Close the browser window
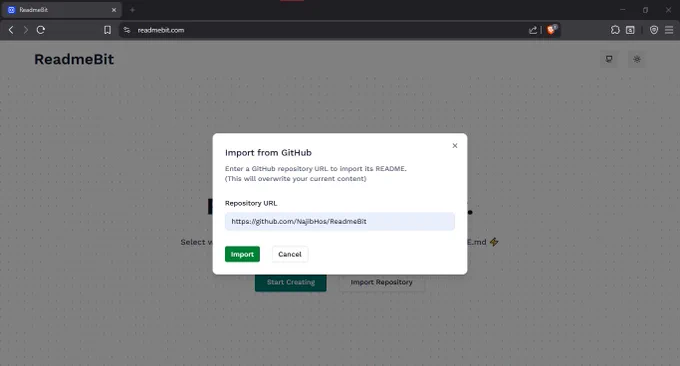This screenshot has width=680, height=366. [668, 10]
